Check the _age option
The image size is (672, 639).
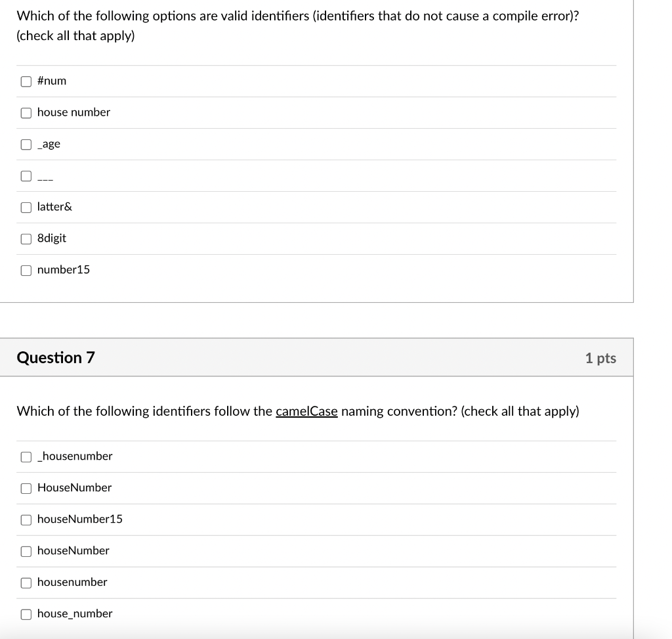click(26, 144)
